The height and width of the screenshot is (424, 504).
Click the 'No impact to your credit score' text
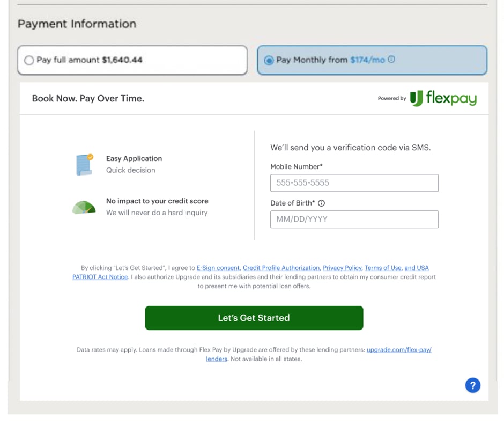157,201
